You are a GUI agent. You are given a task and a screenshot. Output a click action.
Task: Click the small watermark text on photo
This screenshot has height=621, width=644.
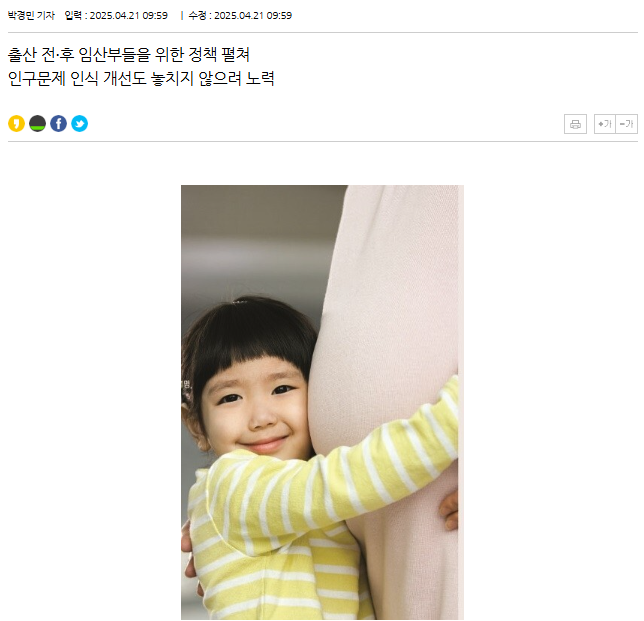tap(186, 390)
